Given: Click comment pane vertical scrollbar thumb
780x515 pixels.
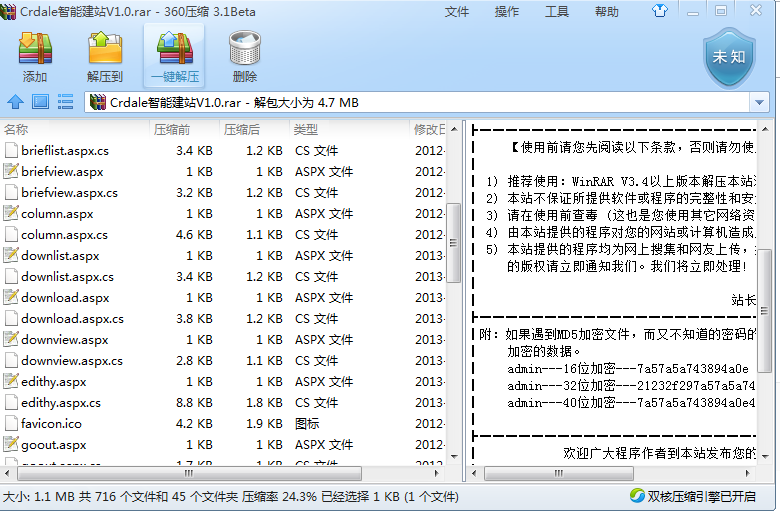Looking at the screenshot, I should (x=765, y=310).
